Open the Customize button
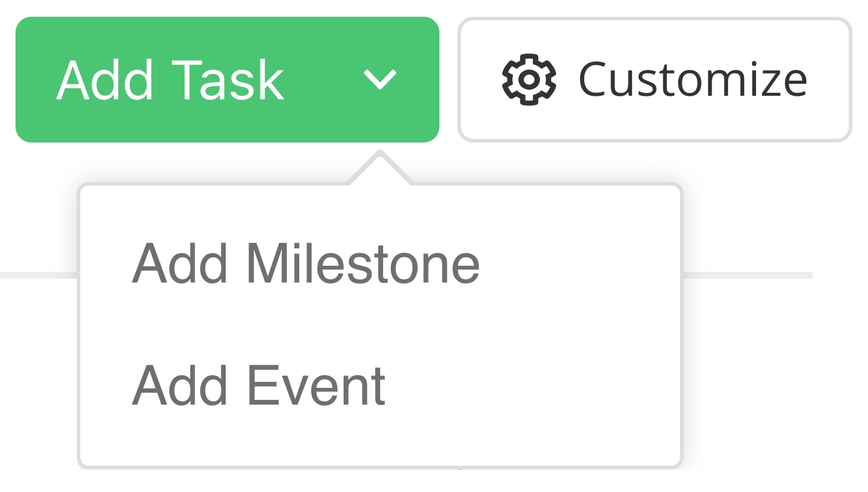The image size is (868, 492). pyautogui.click(x=654, y=80)
